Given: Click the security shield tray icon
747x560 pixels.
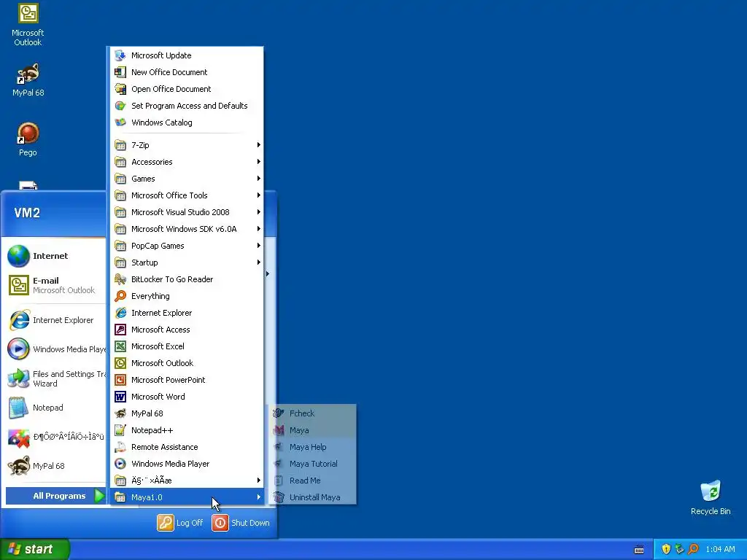Looking at the screenshot, I should 666,549.
